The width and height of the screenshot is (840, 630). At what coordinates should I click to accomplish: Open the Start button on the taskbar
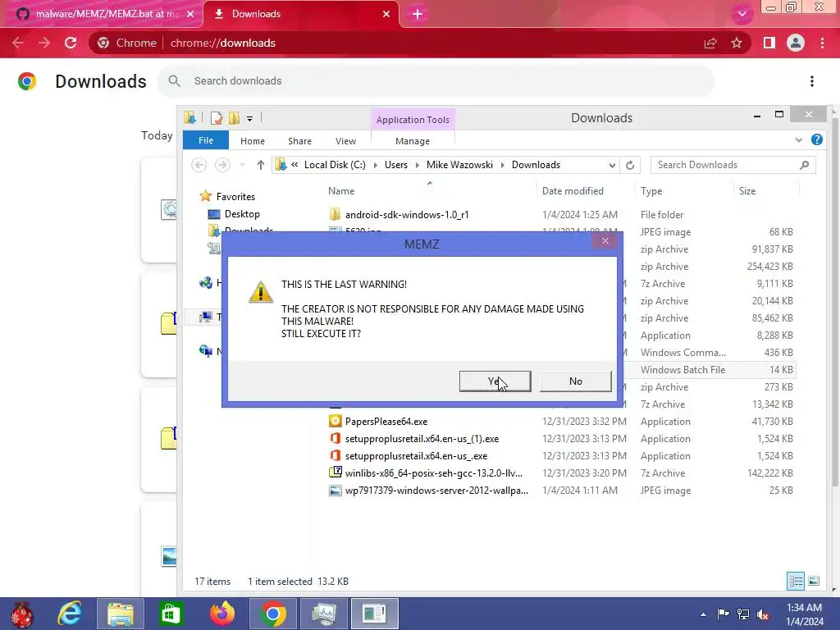[x=22, y=614]
